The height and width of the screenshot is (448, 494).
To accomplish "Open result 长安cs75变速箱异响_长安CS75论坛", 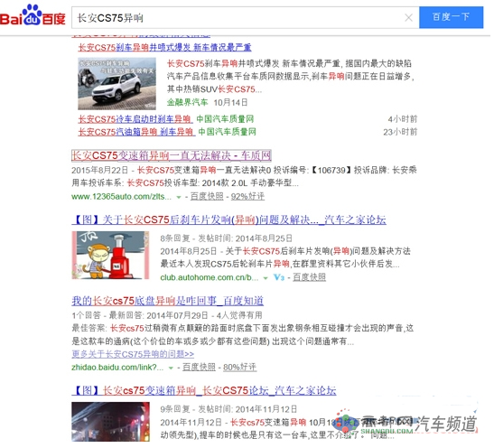I will [204, 391].
